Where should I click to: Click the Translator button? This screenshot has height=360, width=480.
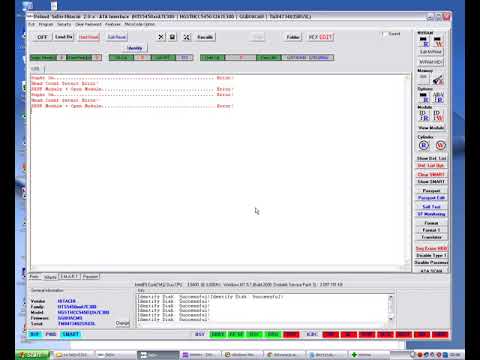pyautogui.click(x=432, y=237)
